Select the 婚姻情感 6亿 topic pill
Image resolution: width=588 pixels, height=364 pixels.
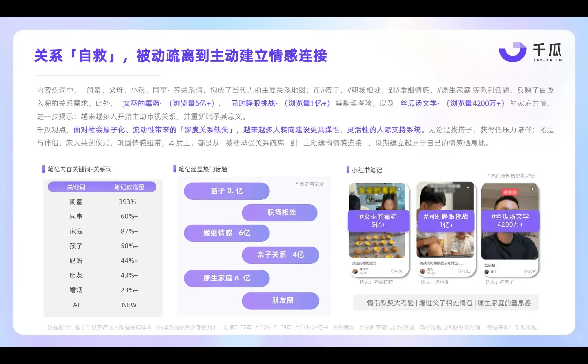(x=227, y=233)
